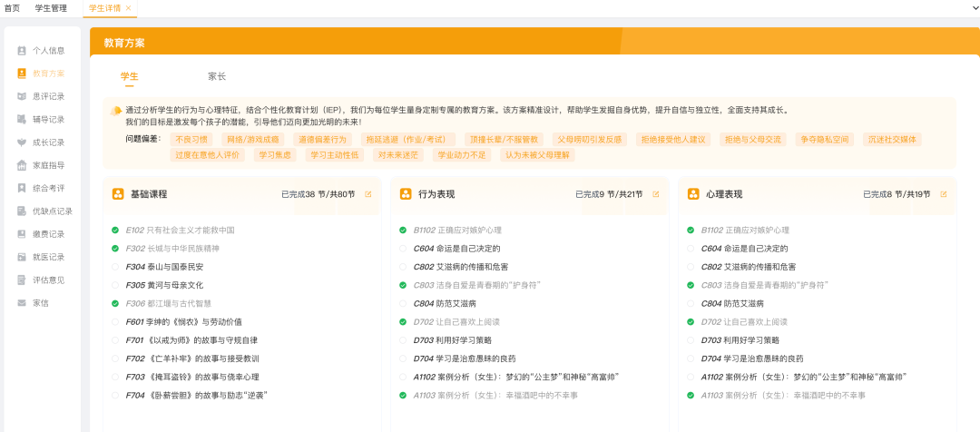Toggle completion of F302 长城与中华民族精神
980x432 pixels.
tap(115, 248)
